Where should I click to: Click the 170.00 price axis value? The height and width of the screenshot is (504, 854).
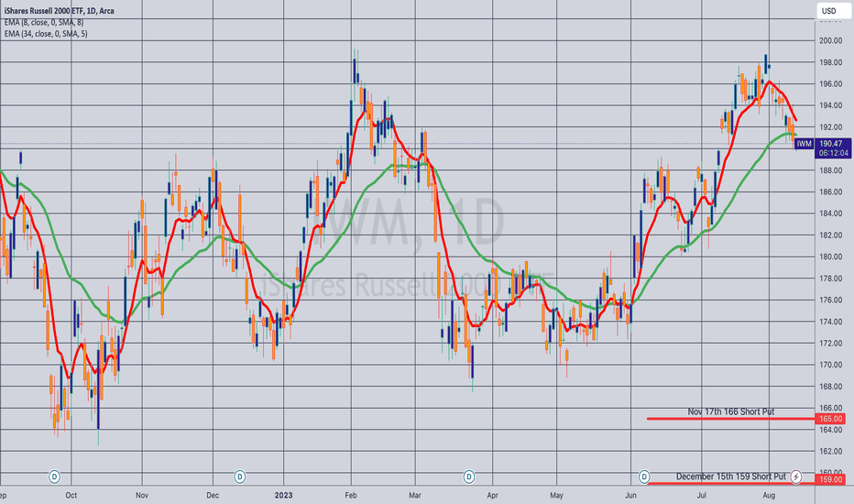830,365
